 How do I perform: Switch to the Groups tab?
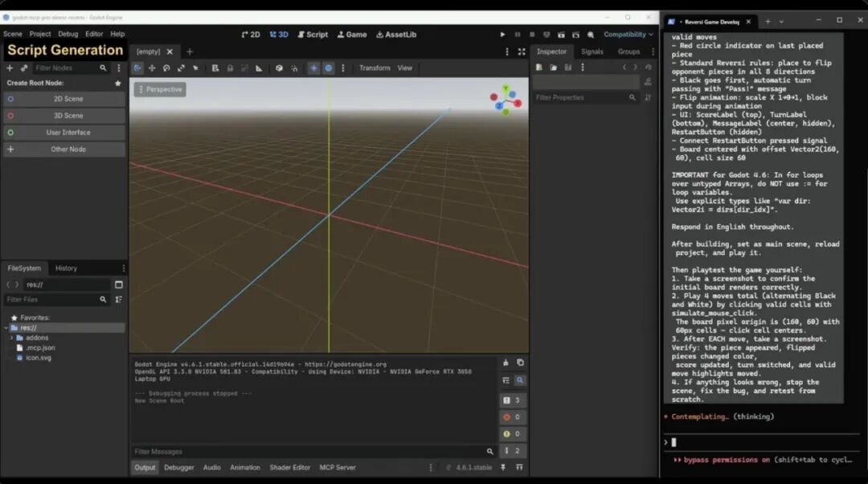628,51
